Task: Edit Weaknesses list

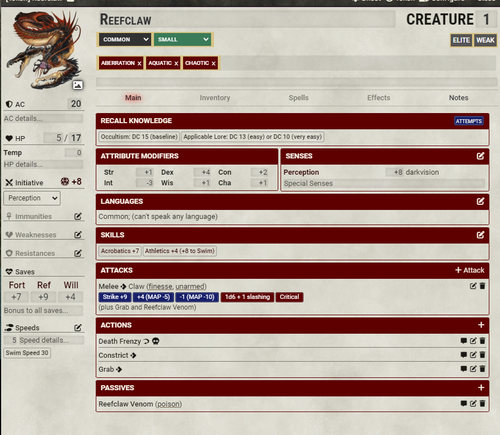Action: click(x=78, y=235)
